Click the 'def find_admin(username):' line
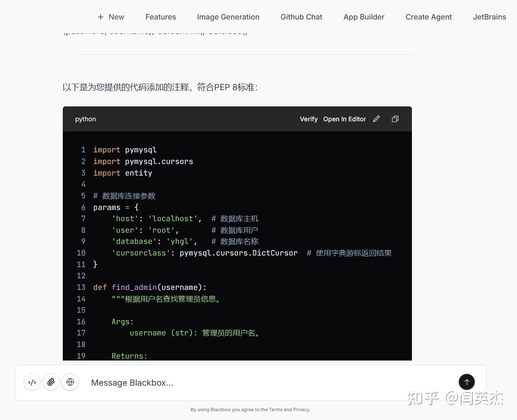Image resolution: width=517 pixels, height=420 pixels. [150, 287]
